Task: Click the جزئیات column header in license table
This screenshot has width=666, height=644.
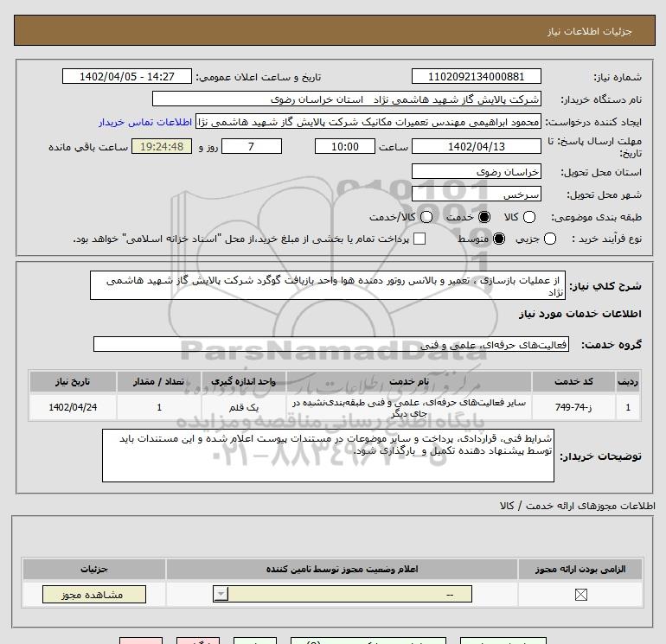Action: (x=94, y=569)
